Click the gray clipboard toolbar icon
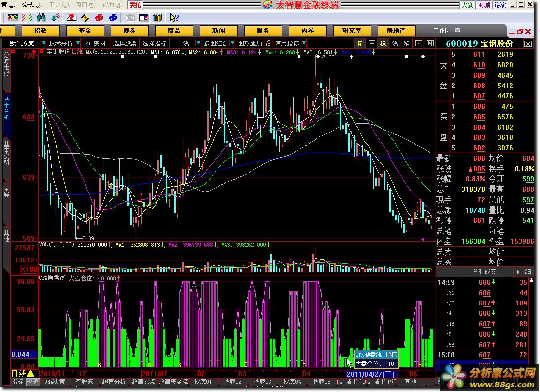540x392 pixels. pyautogui.click(x=130, y=18)
